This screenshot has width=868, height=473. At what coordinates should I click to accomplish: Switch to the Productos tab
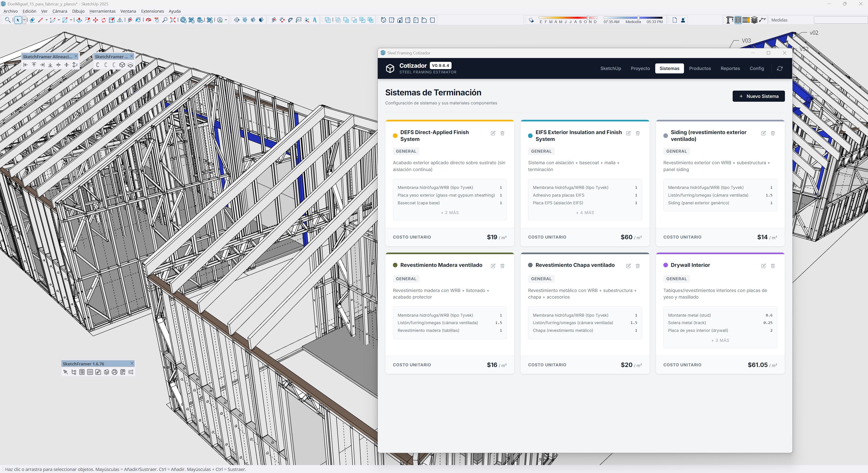click(700, 68)
